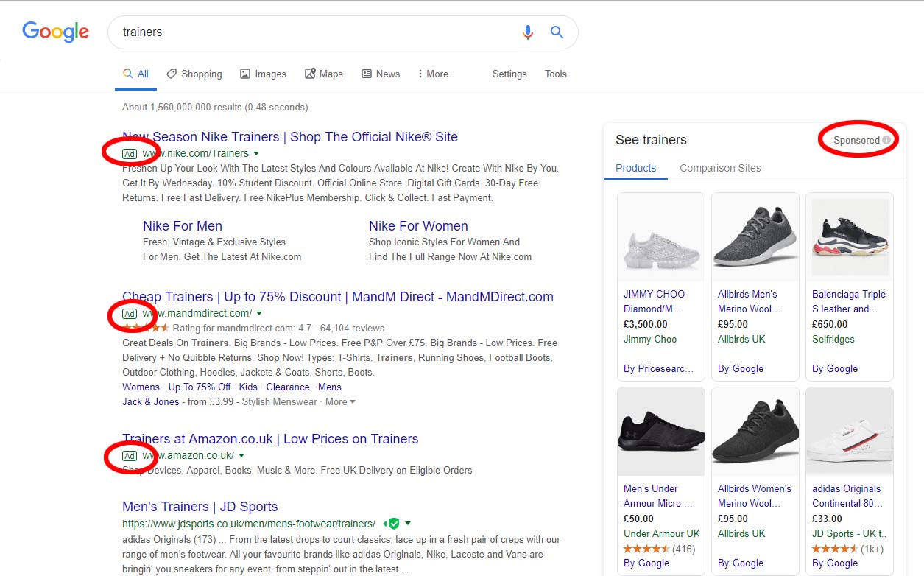Expand the More search categories menu
Image resolution: width=924 pixels, height=576 pixels.
tap(433, 74)
